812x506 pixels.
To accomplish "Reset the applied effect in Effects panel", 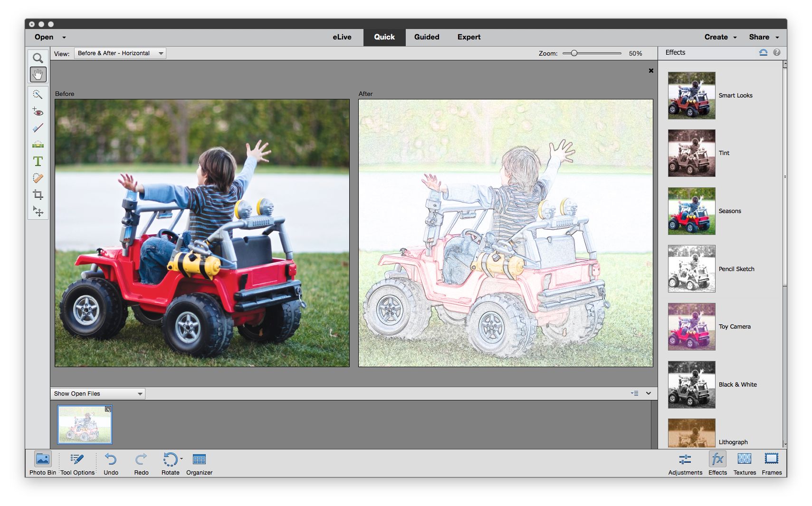I will [763, 53].
